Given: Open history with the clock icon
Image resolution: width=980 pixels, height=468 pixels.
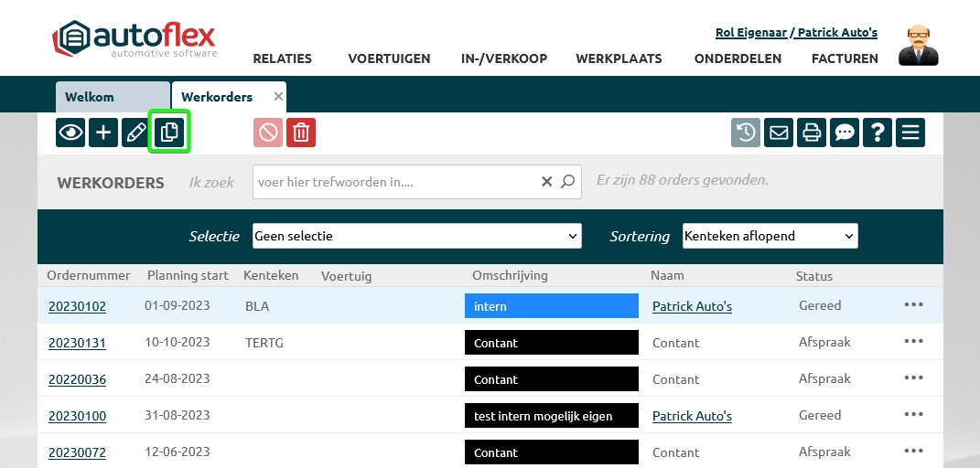Looking at the screenshot, I should (746, 133).
